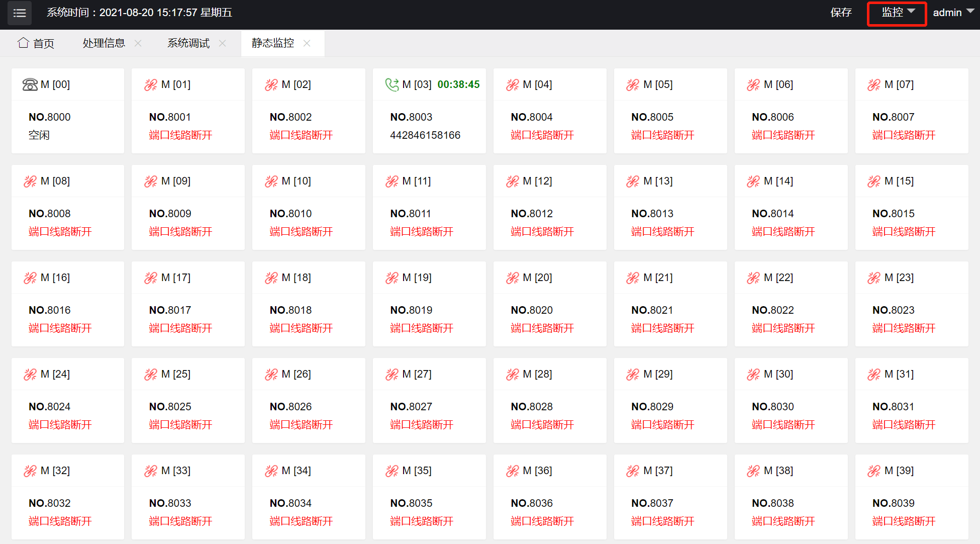
Task: Close the 系统调试 tab
Action: (x=222, y=43)
